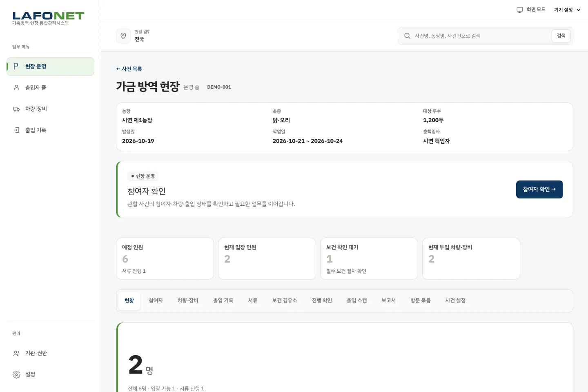The width and height of the screenshot is (588, 392).
Task: Click the 검색 button
Action: coord(561,36)
